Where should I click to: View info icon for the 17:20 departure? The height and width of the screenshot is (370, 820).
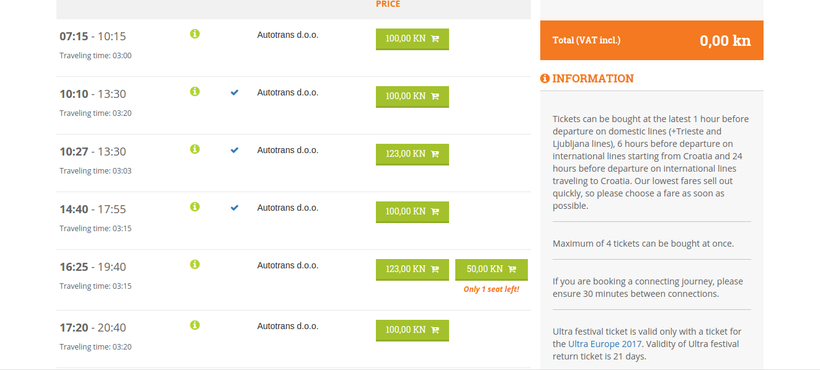coord(195,325)
